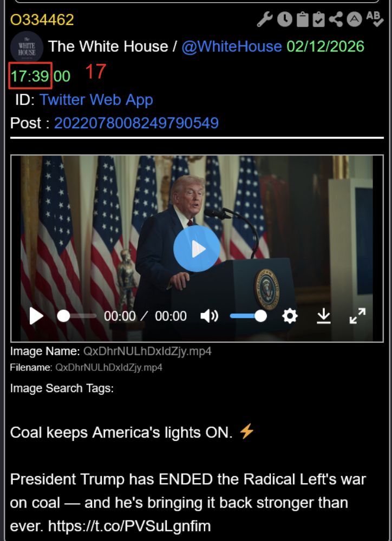
Task: Click the wrench tools icon
Action: [x=264, y=20]
